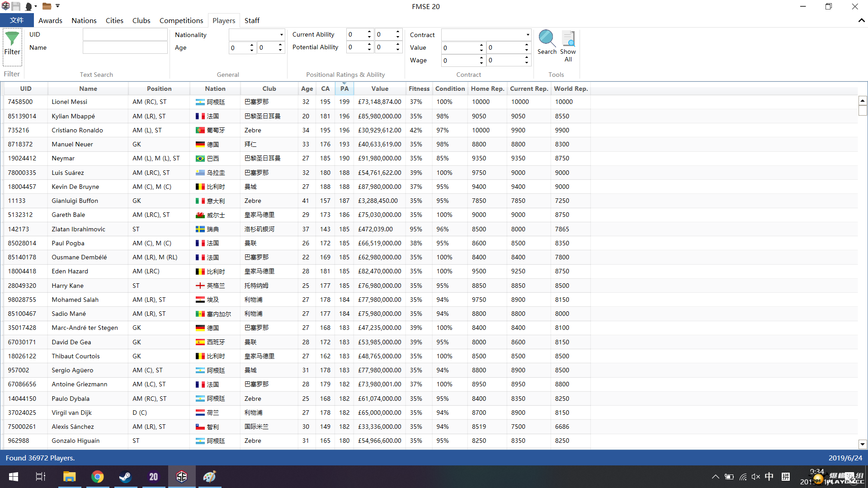Increase the minimum Current Ability value
The image size is (868, 488).
(x=369, y=32)
